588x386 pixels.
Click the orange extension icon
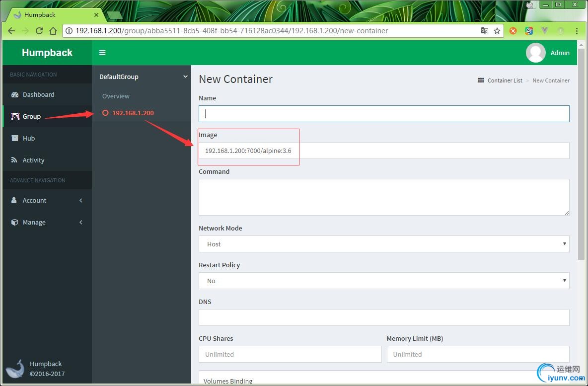coord(513,31)
